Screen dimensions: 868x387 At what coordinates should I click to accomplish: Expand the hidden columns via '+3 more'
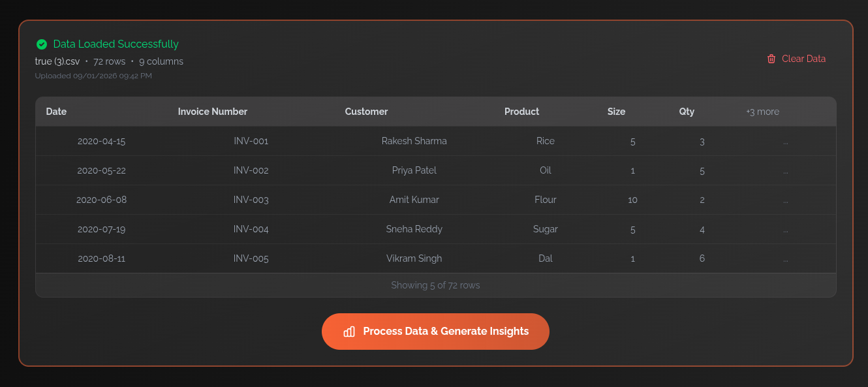(762, 112)
